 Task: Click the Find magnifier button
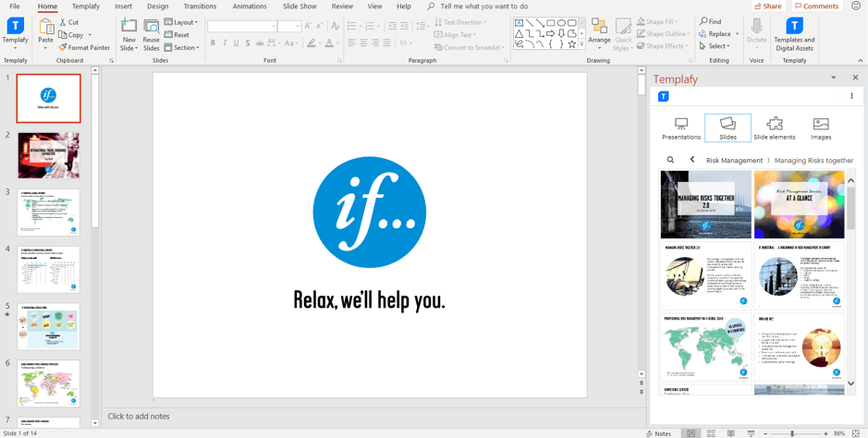[711, 21]
